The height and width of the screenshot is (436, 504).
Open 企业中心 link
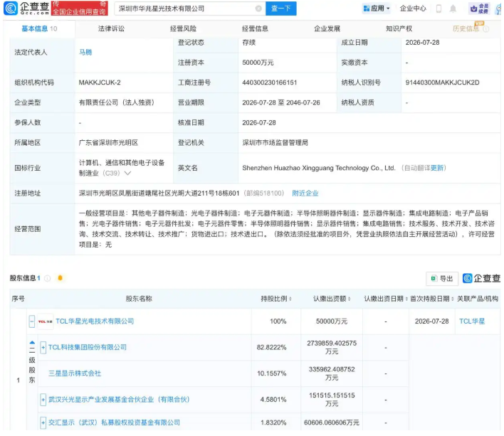point(413,9)
